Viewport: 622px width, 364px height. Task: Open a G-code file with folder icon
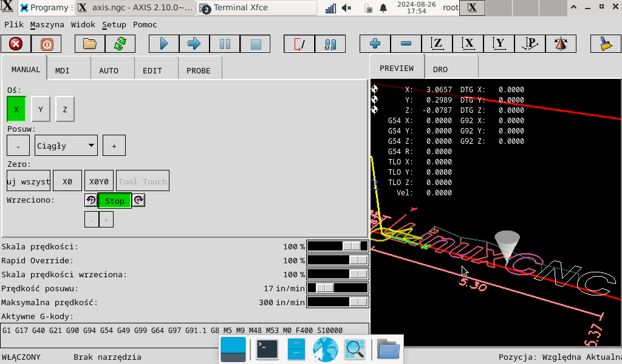click(90, 44)
